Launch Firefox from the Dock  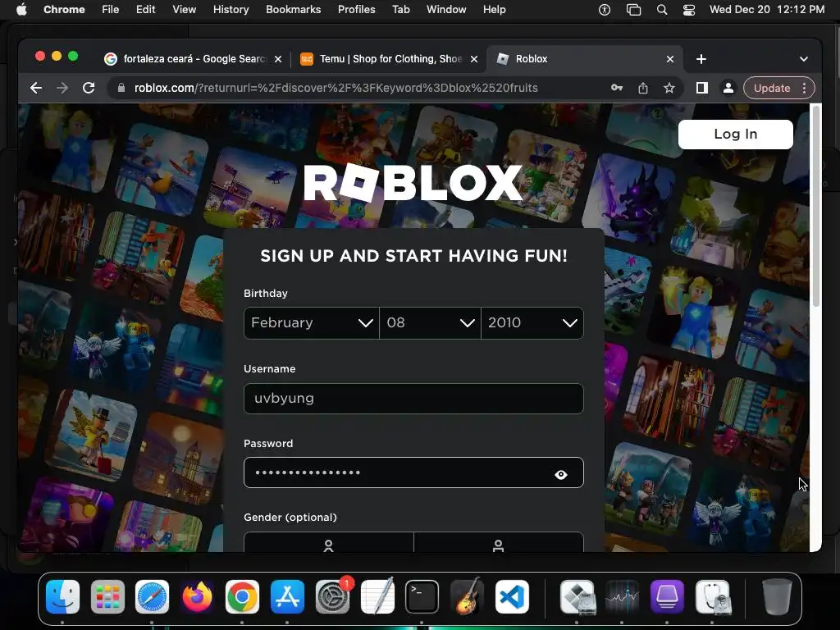pos(197,597)
